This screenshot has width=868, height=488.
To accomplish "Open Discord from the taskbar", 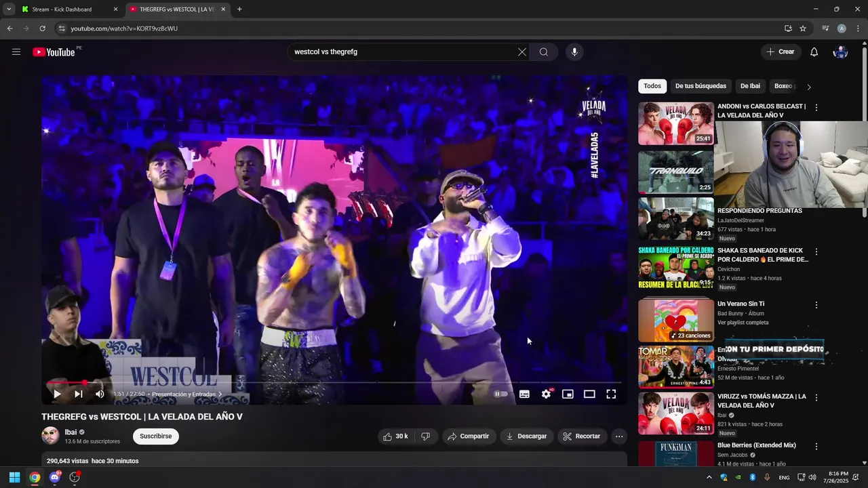I will [55, 477].
